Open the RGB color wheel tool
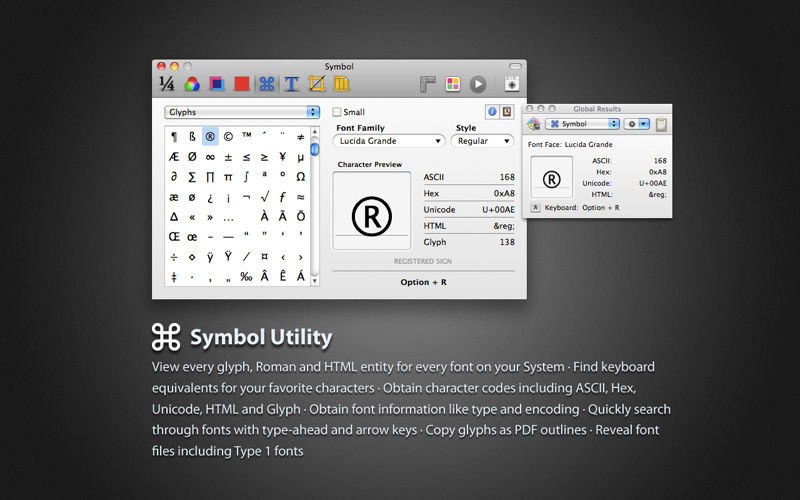Viewport: 800px width, 500px height. (x=192, y=84)
